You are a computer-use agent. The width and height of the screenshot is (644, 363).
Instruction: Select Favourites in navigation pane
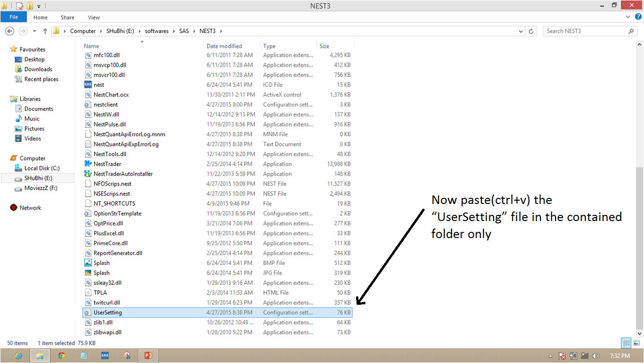32,49
